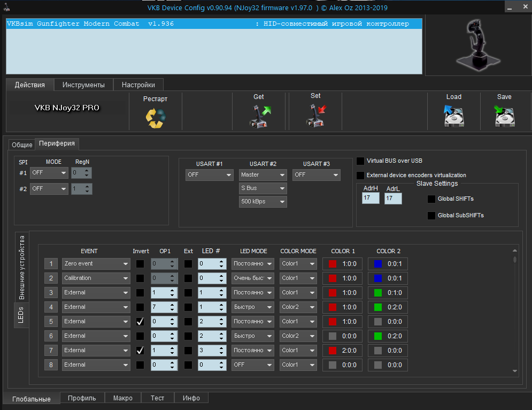Enable Virtual BUS over USB checkbox
The width and height of the screenshot is (532, 410).
point(361,161)
